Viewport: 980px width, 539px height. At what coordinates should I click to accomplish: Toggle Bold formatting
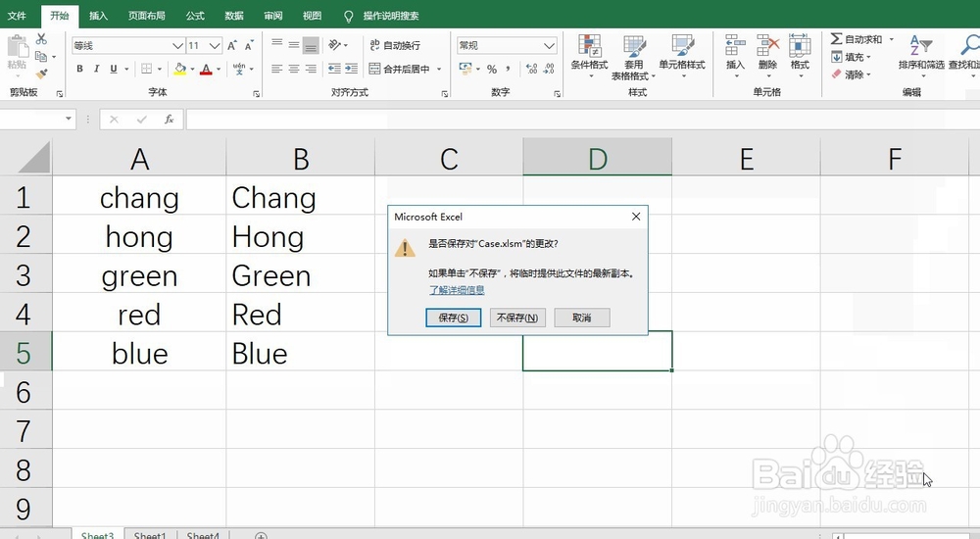79,69
